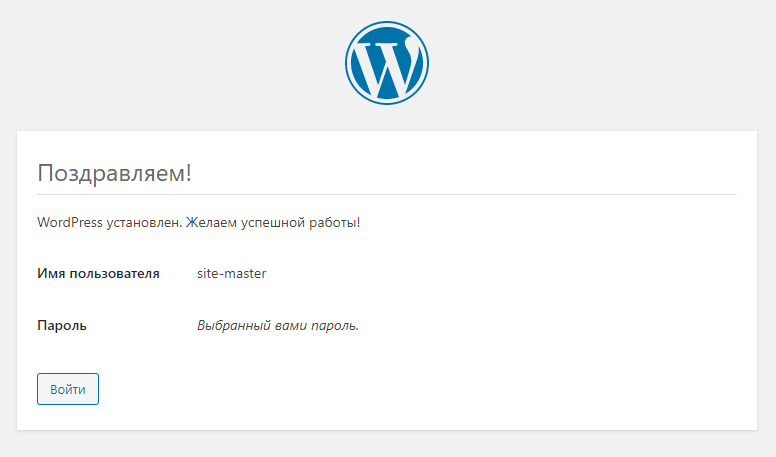Click the text 'WordPress установлен. Желаем успешной работы!'

point(198,223)
